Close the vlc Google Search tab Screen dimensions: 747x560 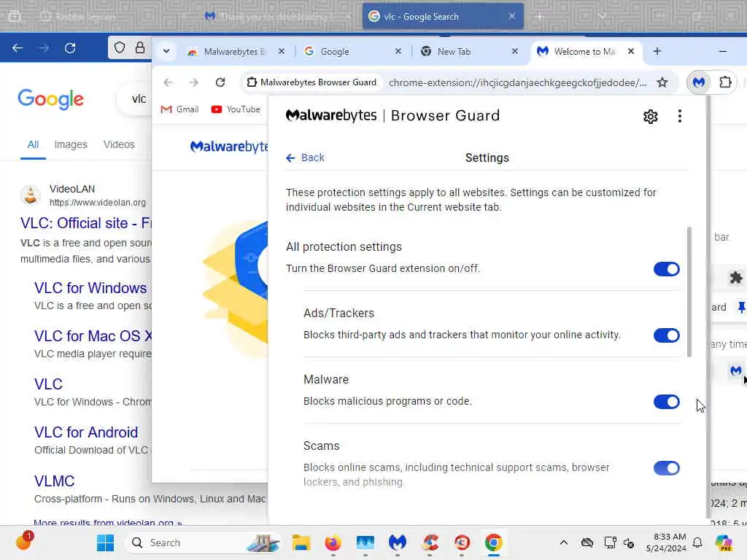pyautogui.click(x=511, y=16)
